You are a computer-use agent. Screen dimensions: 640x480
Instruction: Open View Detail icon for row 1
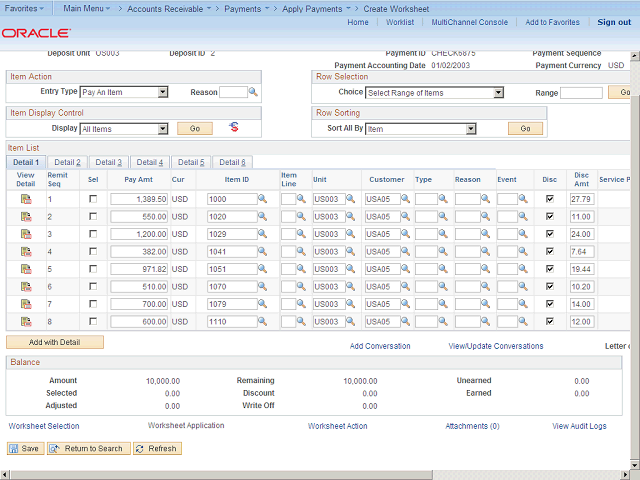coord(26,199)
